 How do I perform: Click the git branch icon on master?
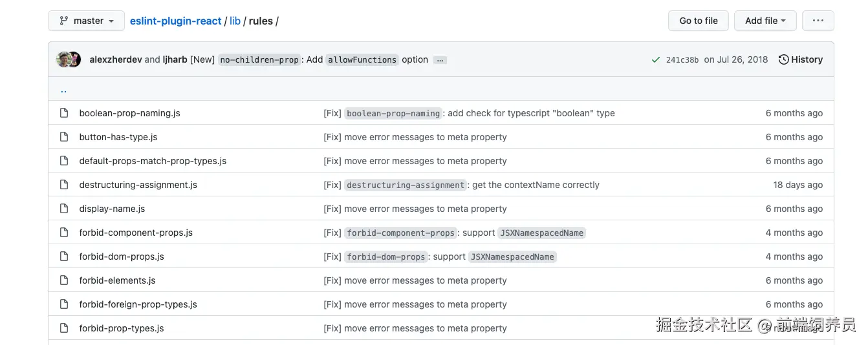[63, 21]
